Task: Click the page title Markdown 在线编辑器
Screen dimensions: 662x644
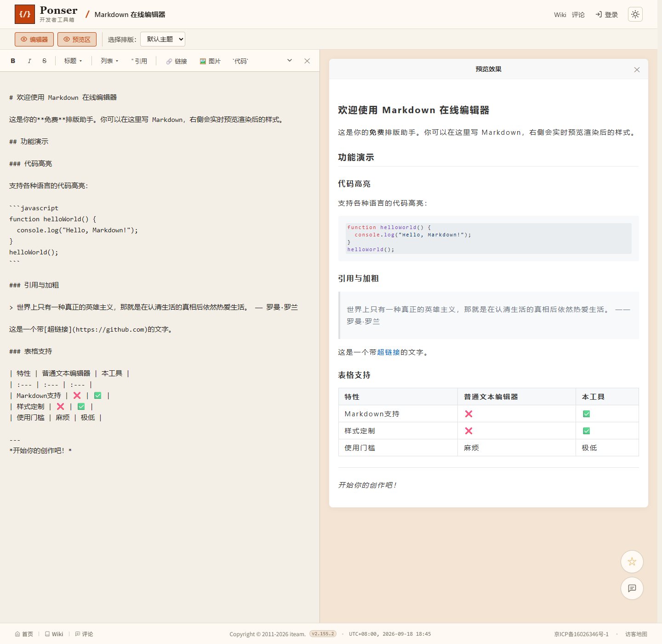Action: [130, 15]
